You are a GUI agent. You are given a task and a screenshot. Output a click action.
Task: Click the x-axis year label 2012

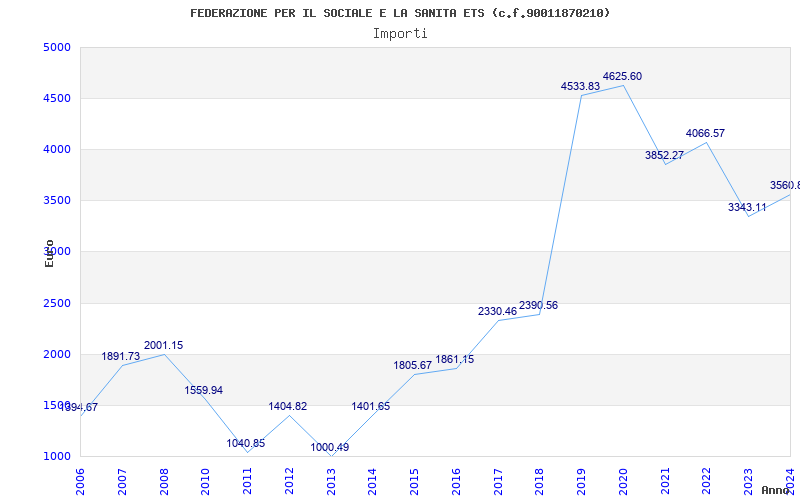pos(289,482)
